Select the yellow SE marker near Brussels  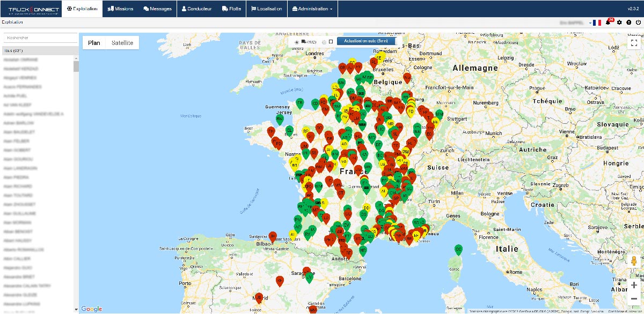pyautogui.click(x=379, y=58)
